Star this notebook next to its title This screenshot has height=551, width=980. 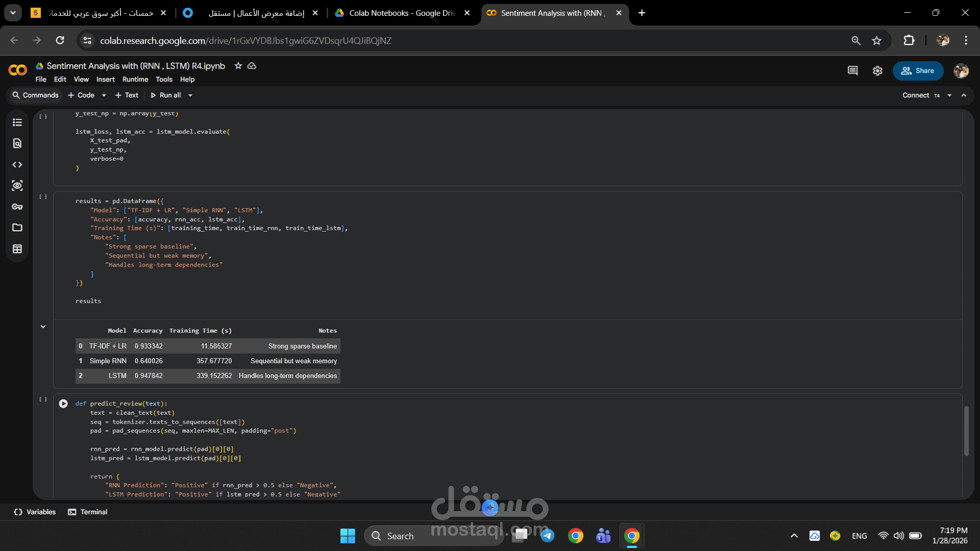tap(238, 66)
